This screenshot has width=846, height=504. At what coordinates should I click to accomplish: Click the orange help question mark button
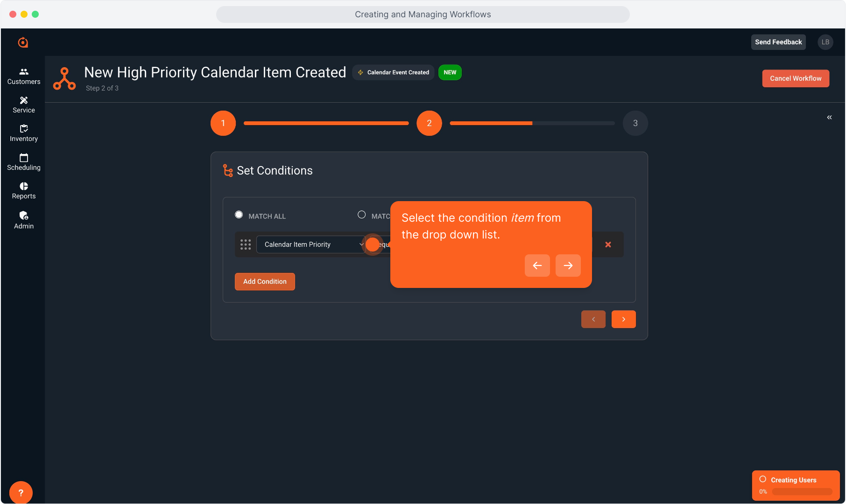(21, 492)
